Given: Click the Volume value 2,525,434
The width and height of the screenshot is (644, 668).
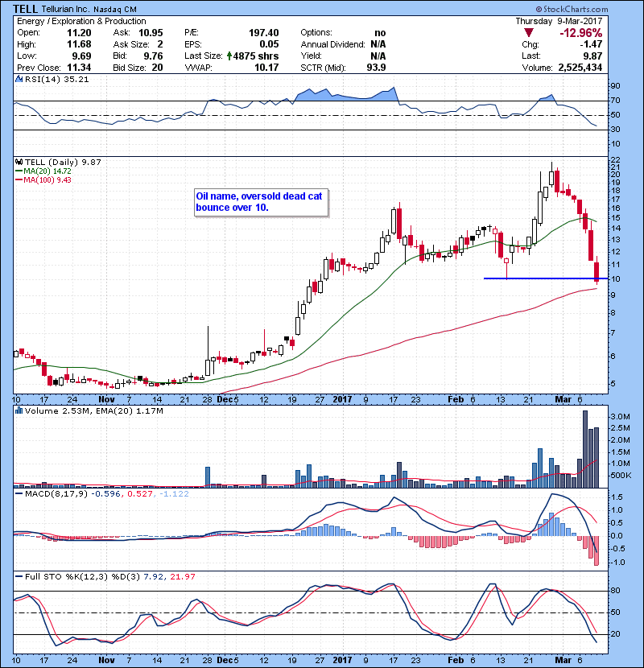Looking at the screenshot, I should [x=580, y=68].
